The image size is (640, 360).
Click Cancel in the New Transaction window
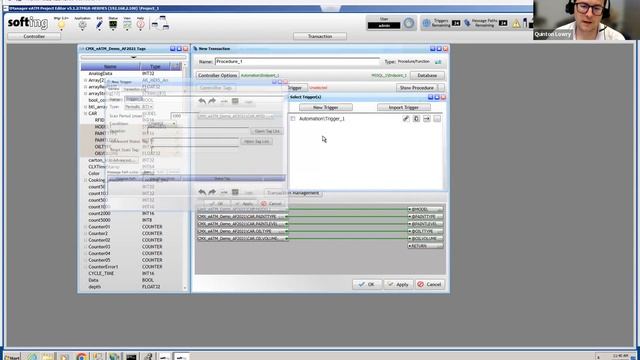coord(430,284)
